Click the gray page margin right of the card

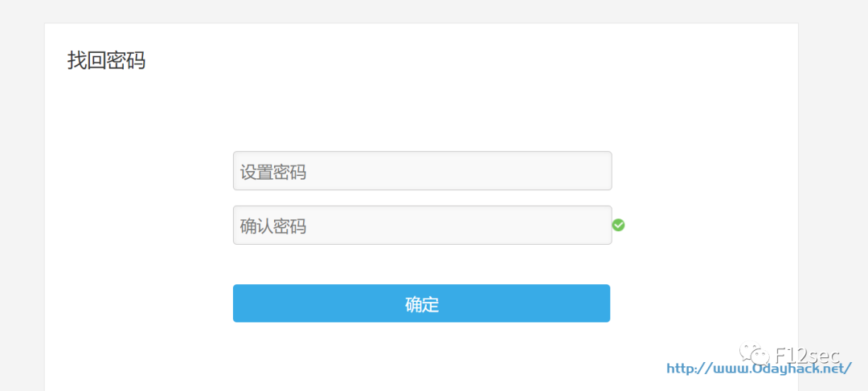833,201
